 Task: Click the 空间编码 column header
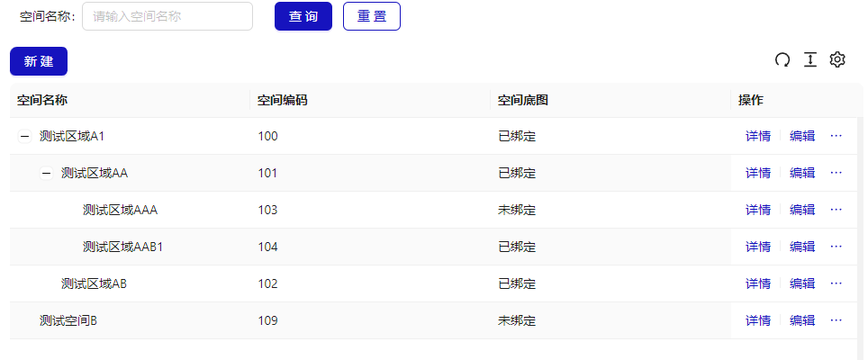click(x=283, y=100)
